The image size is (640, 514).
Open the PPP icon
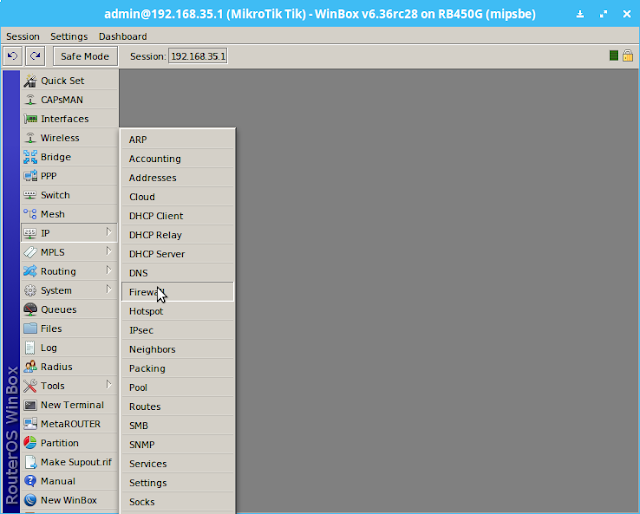(30, 176)
